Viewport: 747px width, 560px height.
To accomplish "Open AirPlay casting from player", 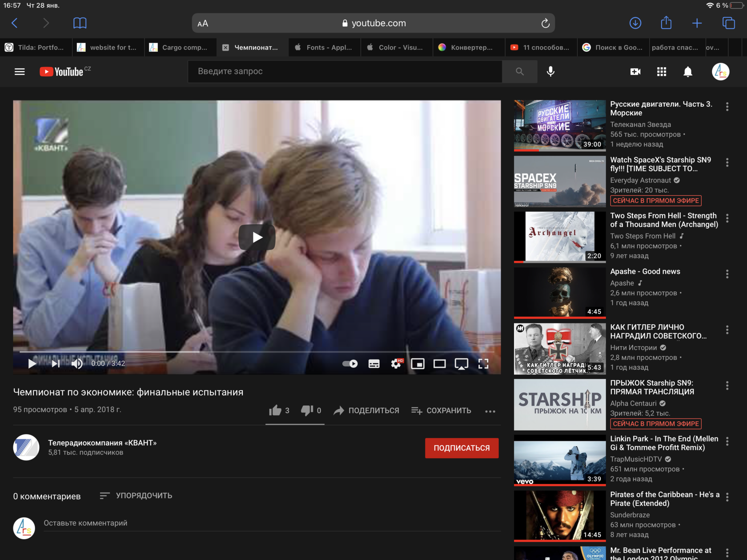I will [x=461, y=364].
